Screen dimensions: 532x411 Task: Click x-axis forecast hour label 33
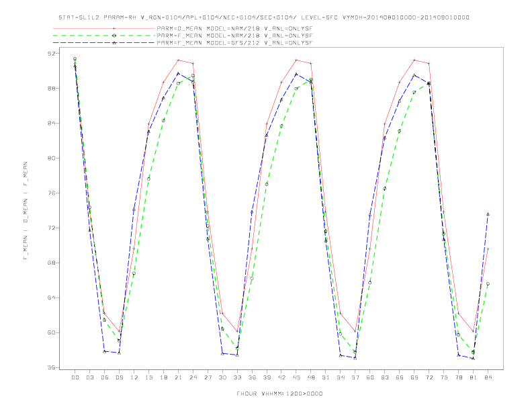(x=237, y=377)
